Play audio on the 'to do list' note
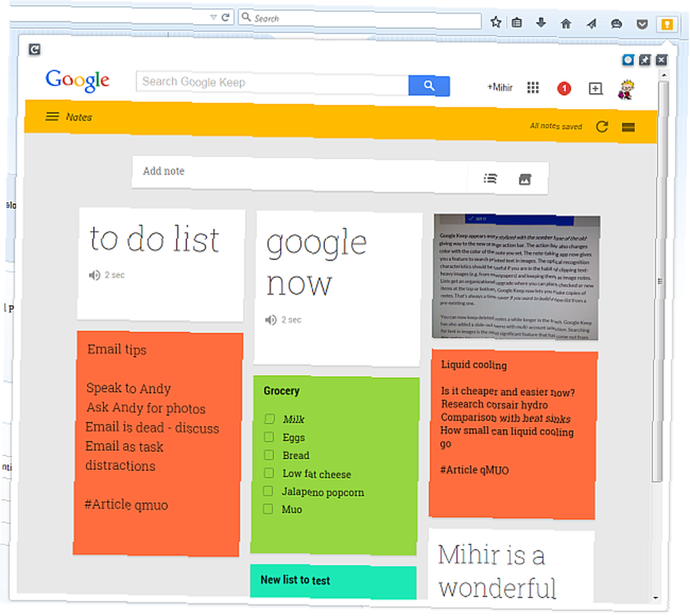 94,275
